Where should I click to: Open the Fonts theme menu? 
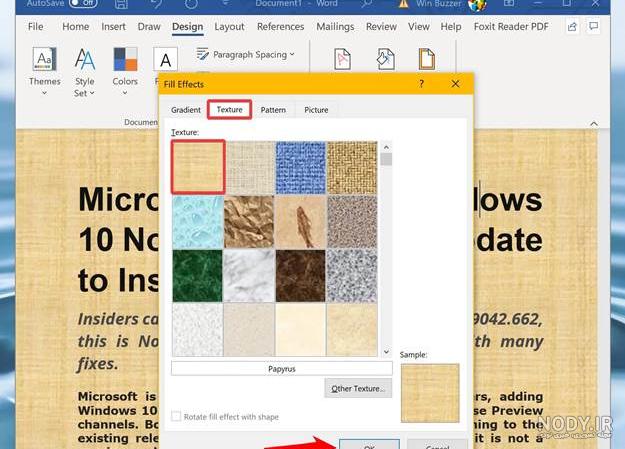[165, 60]
